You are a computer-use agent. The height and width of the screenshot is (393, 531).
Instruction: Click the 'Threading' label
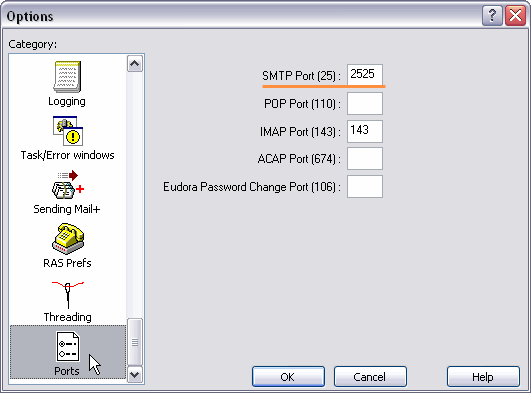coord(67,317)
